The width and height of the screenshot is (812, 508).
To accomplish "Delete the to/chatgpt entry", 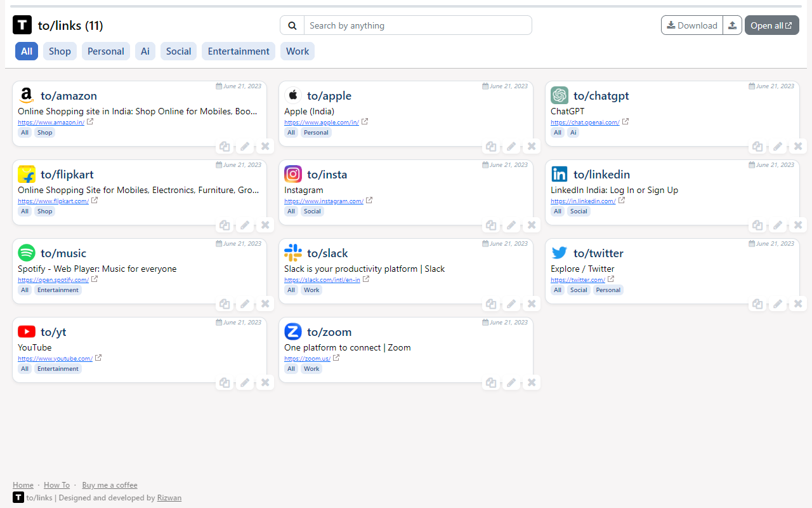I will (x=798, y=147).
